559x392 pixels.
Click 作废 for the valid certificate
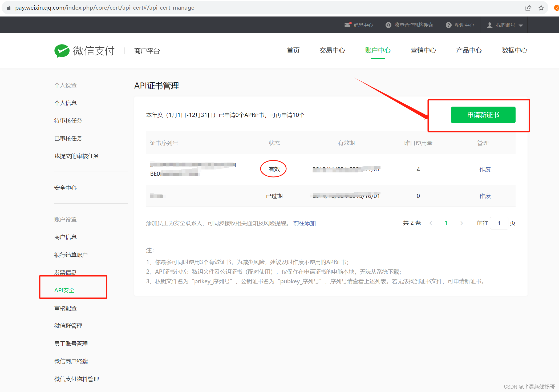485,169
